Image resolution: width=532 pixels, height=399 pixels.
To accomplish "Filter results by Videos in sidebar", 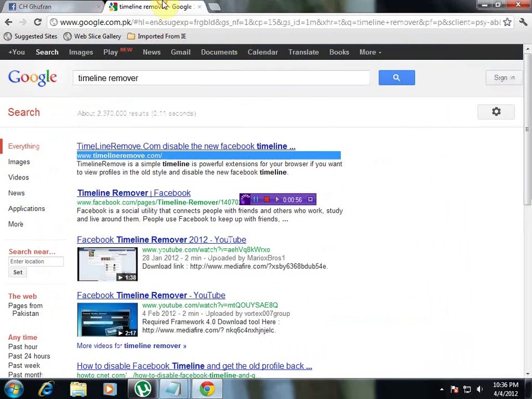I will [x=19, y=177].
